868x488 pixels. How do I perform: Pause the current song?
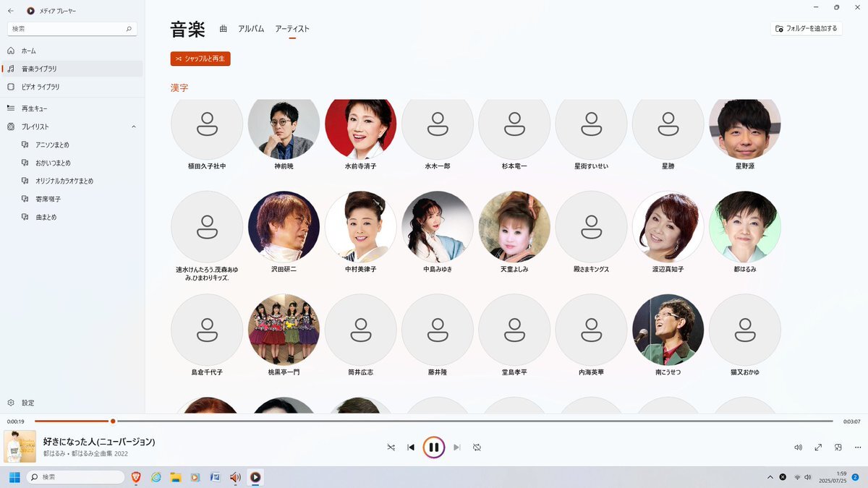coord(433,448)
